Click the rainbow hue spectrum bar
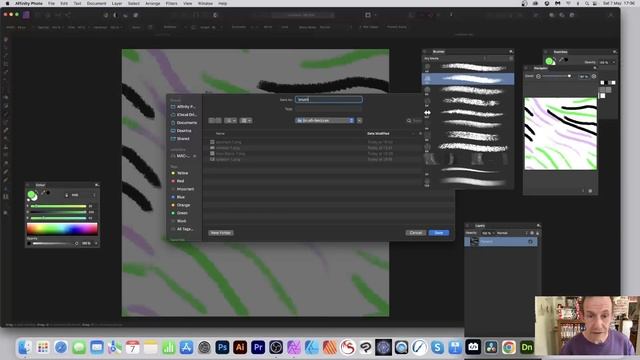The image size is (640, 360). (x=62, y=229)
